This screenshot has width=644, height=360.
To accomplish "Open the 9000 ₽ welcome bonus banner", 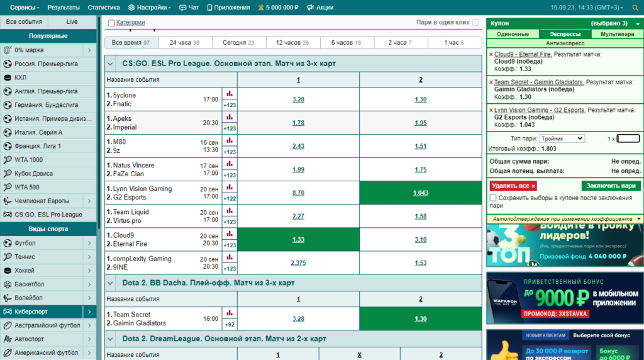I will click(565, 298).
